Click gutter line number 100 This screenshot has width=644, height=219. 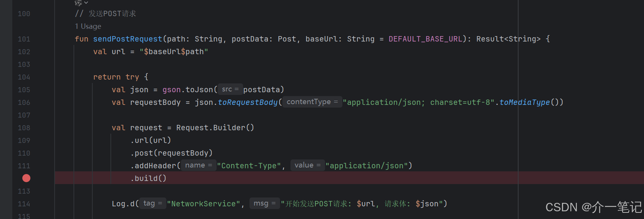click(x=24, y=14)
